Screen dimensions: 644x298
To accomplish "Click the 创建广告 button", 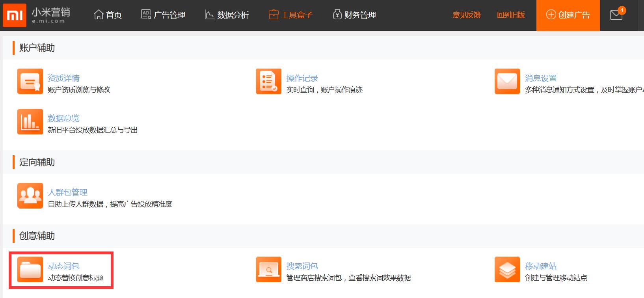I will 568,15.
